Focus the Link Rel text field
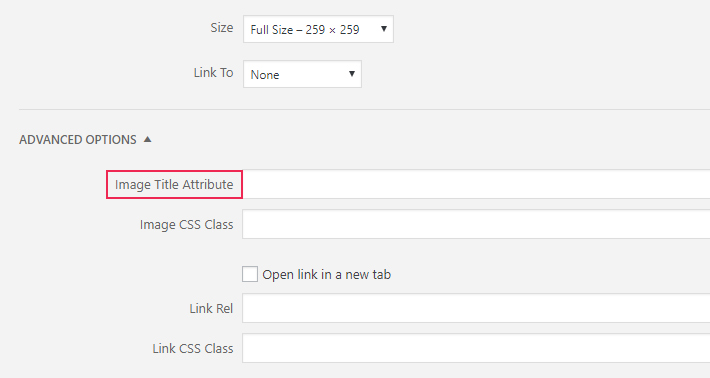This screenshot has height=378, width=710. (x=476, y=308)
